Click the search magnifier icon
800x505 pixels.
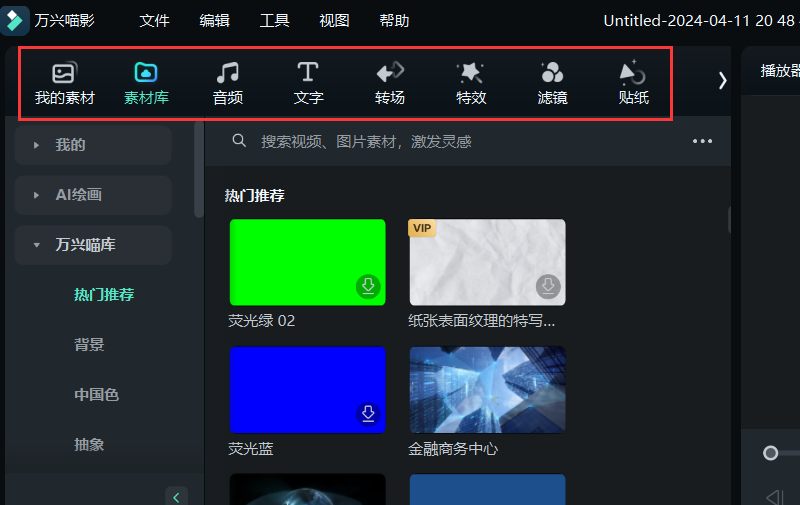(x=239, y=141)
